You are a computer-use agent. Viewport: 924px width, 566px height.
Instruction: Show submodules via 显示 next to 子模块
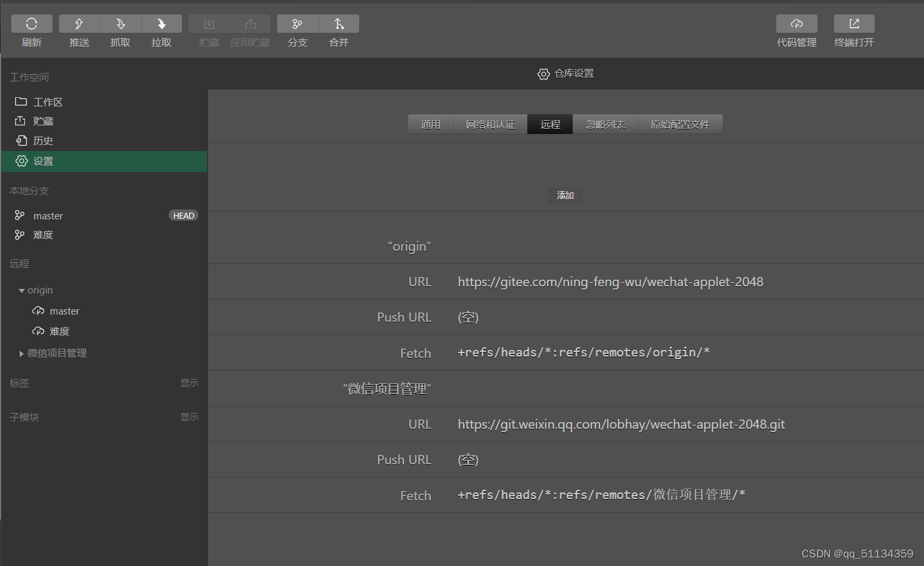click(x=189, y=417)
